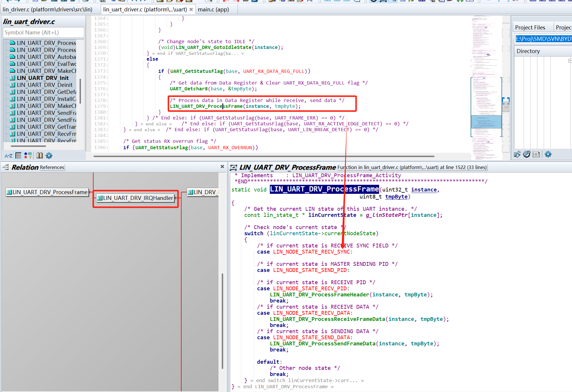Viewport: 572px width, 392px height.
Task: Collapse the directory tree minus box
Action: pos(570,61)
